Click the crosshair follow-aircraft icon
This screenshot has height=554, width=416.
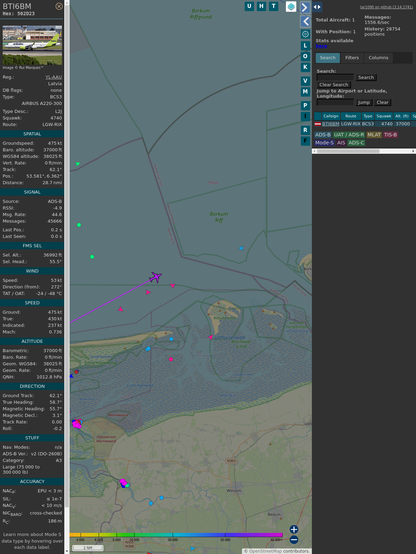pyautogui.click(x=305, y=34)
